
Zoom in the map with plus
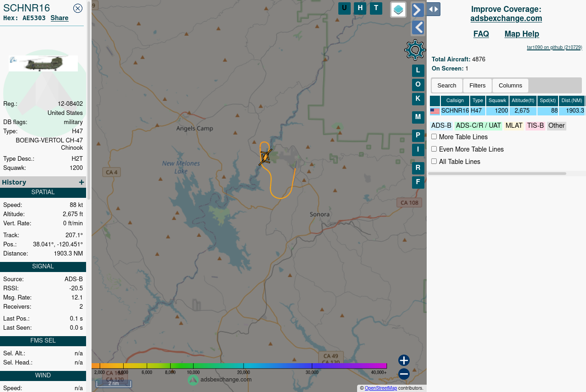pos(404,360)
